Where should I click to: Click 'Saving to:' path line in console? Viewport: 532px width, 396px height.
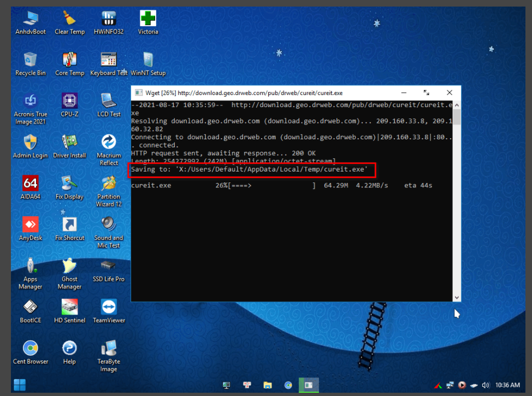[249, 169]
